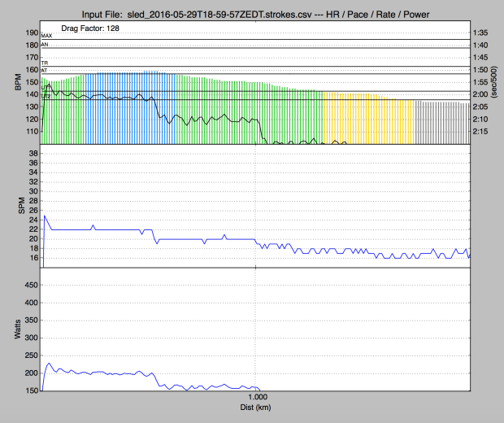Select the AN zone label

pyautogui.click(x=45, y=45)
